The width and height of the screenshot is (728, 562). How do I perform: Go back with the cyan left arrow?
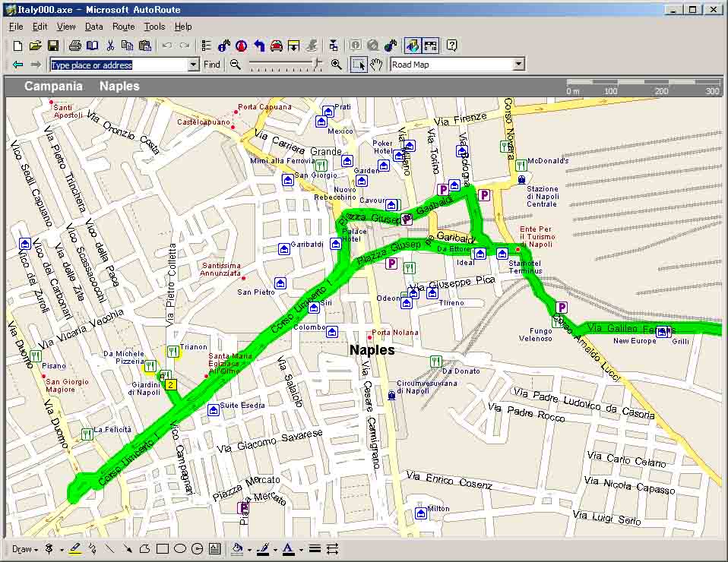pos(17,65)
